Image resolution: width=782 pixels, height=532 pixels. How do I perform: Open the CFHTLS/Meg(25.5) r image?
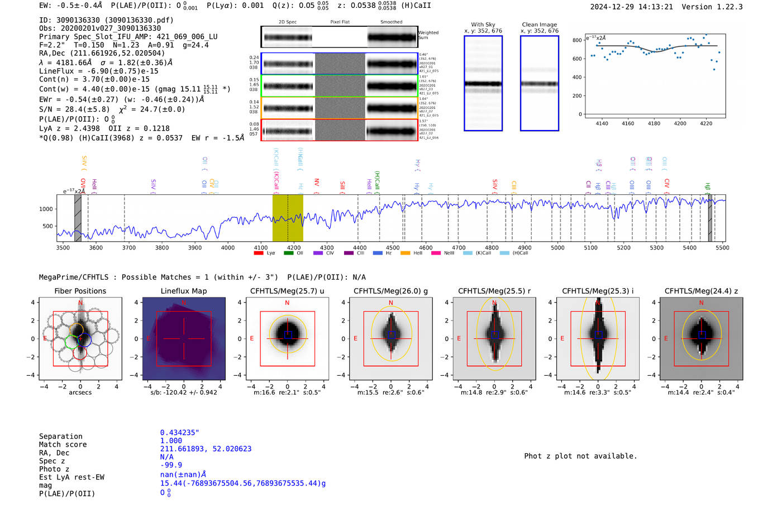[494, 339]
